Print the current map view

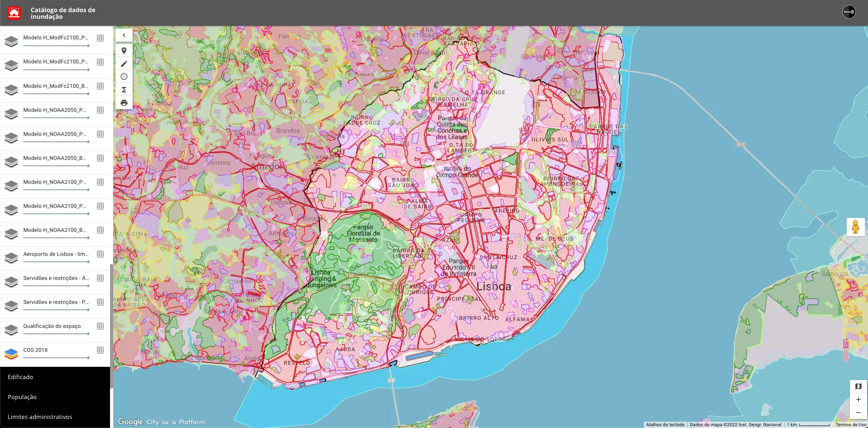point(124,103)
